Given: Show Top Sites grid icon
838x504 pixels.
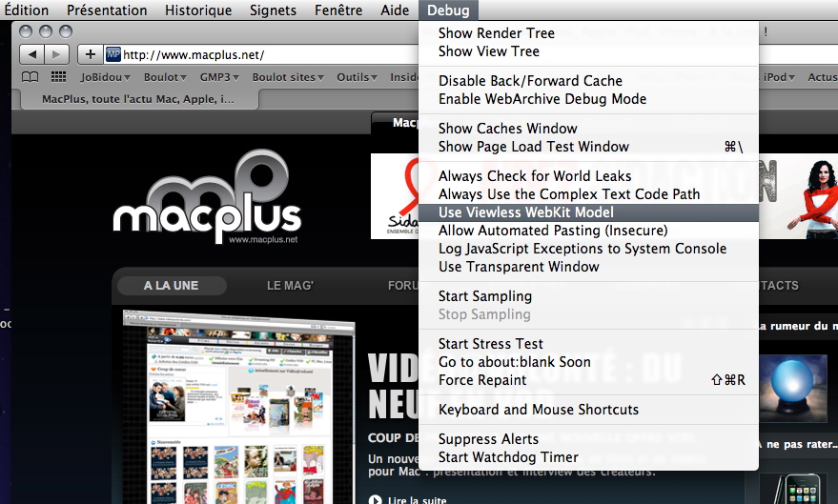Looking at the screenshot, I should point(58,77).
